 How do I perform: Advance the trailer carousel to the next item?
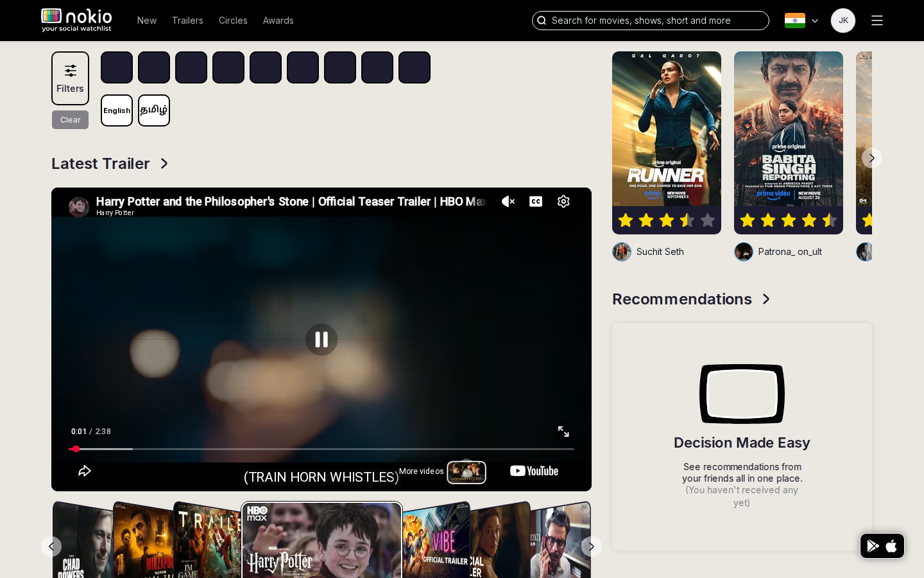[592, 547]
